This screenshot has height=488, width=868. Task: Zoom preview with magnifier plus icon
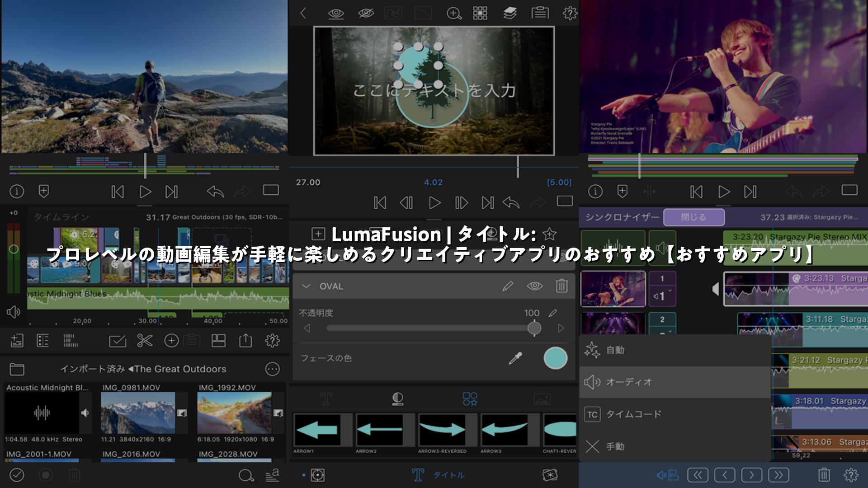click(x=453, y=13)
